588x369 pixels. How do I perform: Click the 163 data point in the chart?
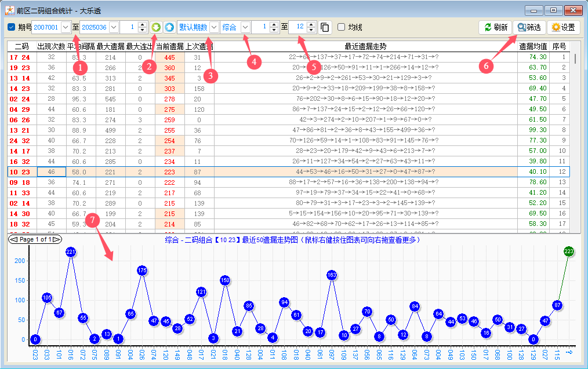click(x=332, y=275)
